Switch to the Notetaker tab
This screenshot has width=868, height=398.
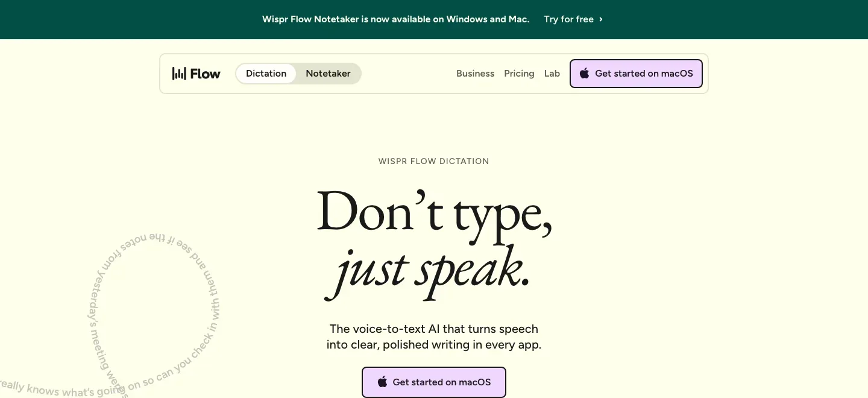328,74
